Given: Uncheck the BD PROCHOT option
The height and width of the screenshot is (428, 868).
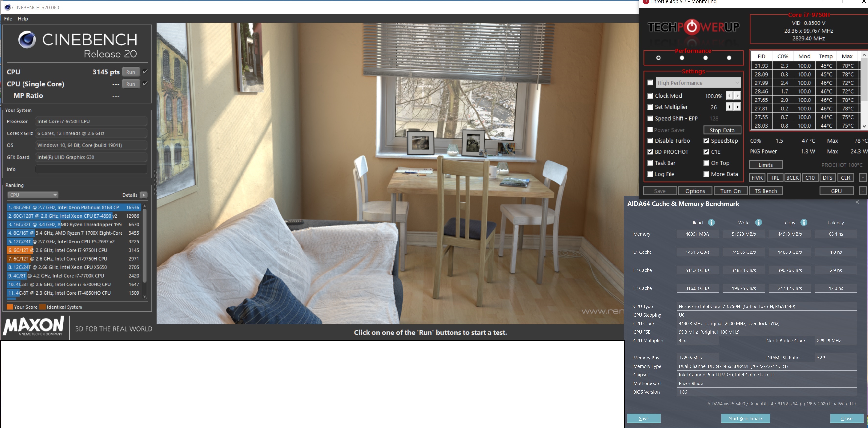Looking at the screenshot, I should (x=650, y=152).
